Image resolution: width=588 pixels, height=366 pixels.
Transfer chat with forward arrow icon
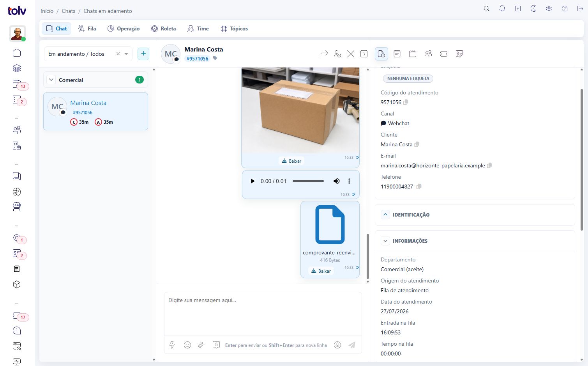(324, 54)
